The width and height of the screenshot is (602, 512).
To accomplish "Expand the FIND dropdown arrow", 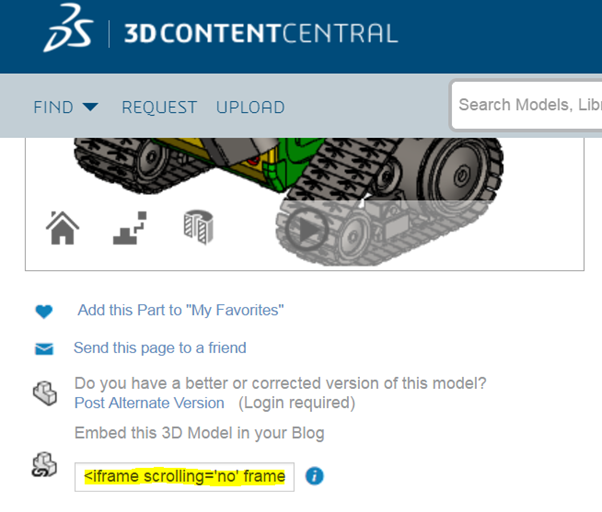I will click(91, 107).
